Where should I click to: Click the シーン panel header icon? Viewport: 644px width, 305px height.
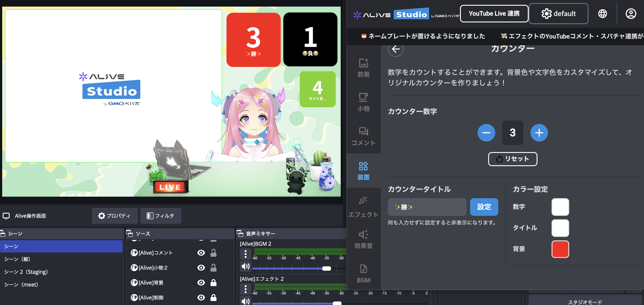(x=3, y=233)
